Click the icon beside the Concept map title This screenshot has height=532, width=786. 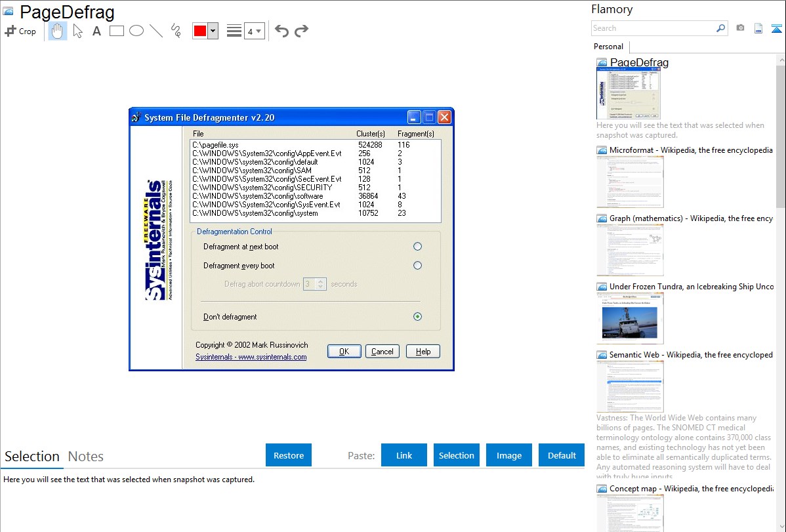click(x=602, y=488)
